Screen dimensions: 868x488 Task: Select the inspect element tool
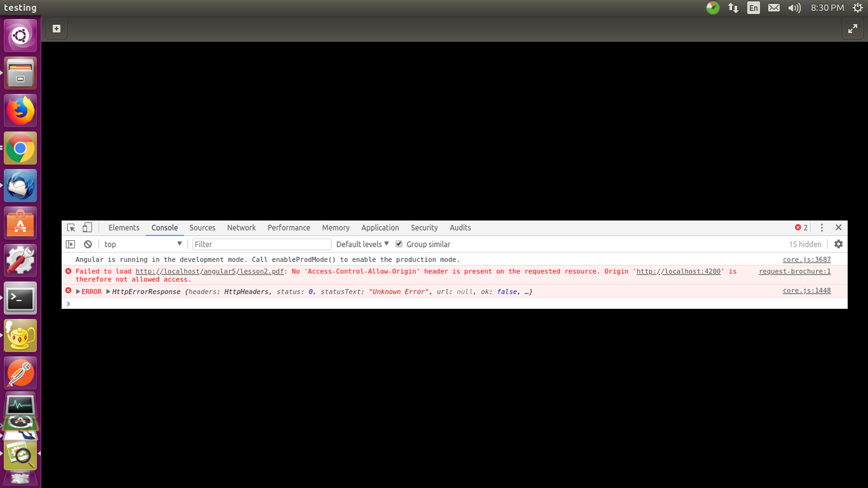[x=71, y=227]
